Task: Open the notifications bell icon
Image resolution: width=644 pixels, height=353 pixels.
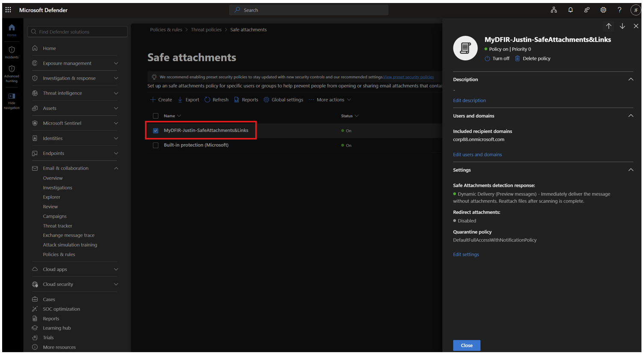Action: [570, 10]
